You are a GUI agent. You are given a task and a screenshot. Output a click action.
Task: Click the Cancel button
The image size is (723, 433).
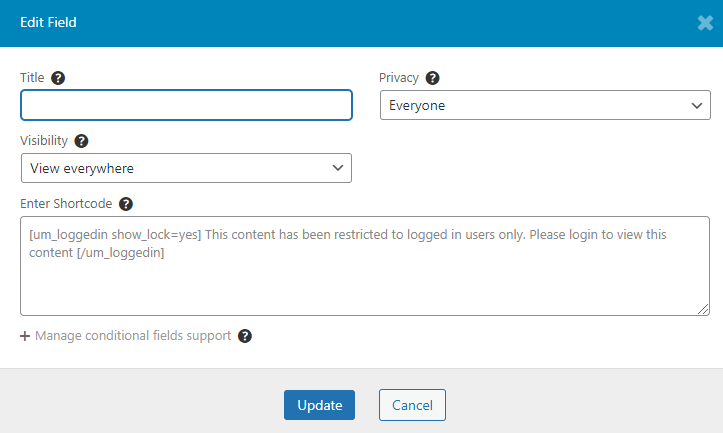(x=412, y=405)
